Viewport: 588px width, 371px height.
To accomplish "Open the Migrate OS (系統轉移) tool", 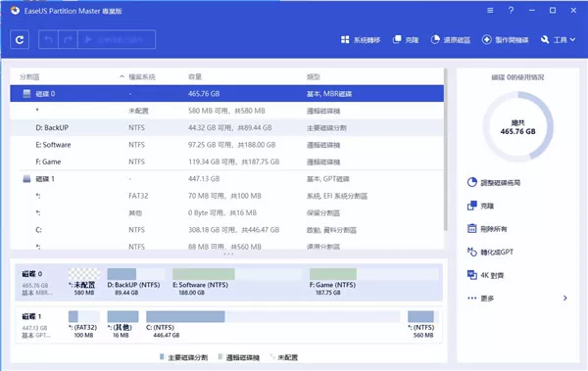I will pyautogui.click(x=361, y=40).
